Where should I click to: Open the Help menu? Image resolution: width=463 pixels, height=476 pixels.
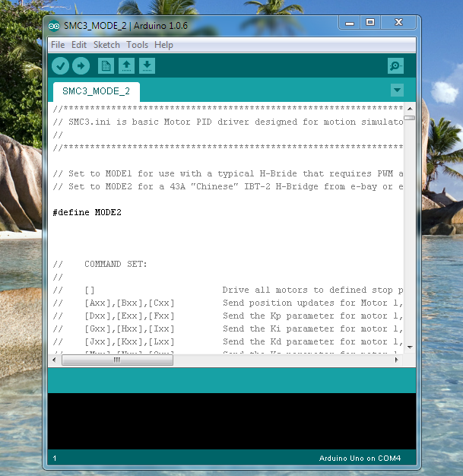[x=163, y=45]
